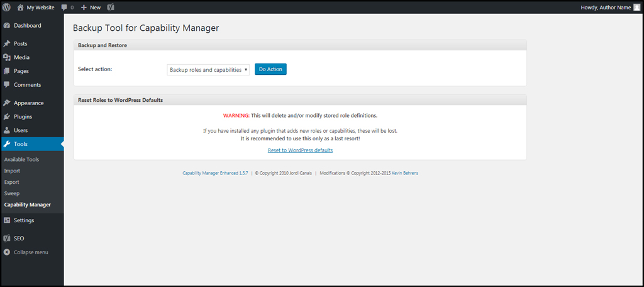644x287 pixels.
Task: Click the red WARNING: text
Action: click(236, 115)
